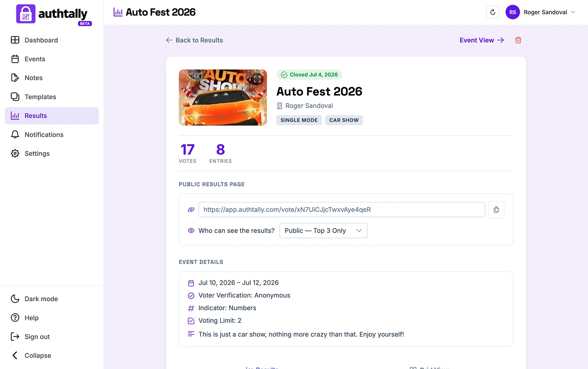The width and height of the screenshot is (588, 369).
Task: Click the public results URL field
Action: [342, 209]
